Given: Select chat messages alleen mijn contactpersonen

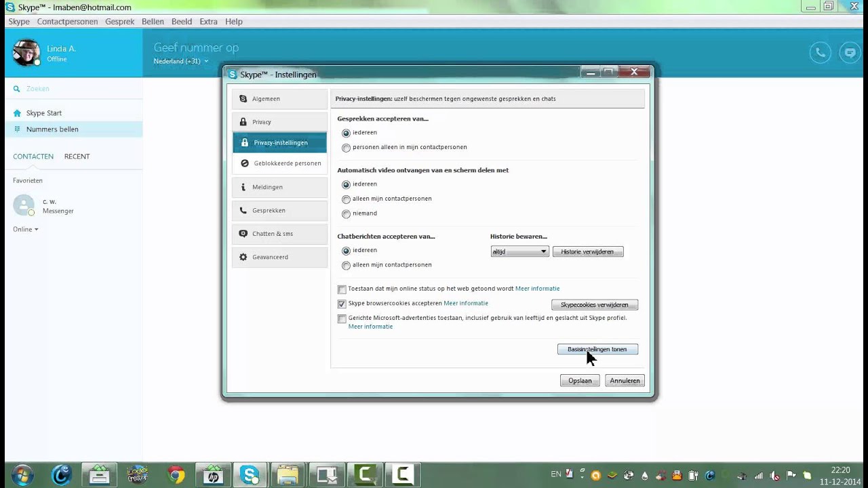Looking at the screenshot, I should tap(347, 266).
